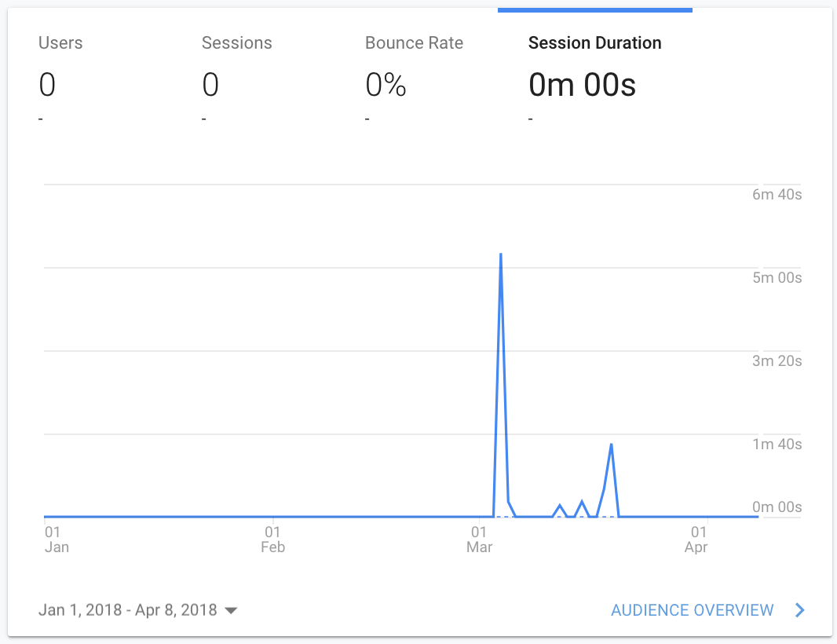Click the 3m 20s y-axis label

(777, 361)
